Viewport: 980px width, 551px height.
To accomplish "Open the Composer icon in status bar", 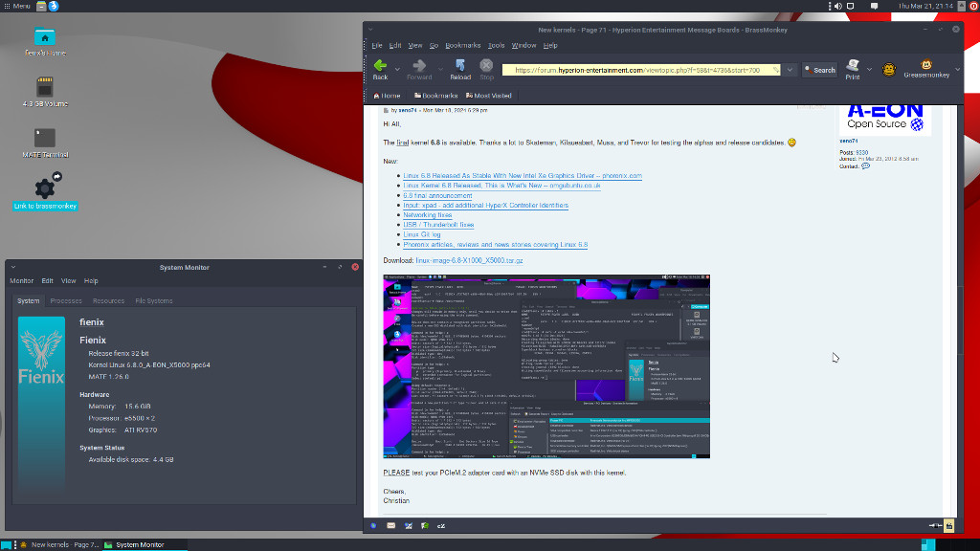I will coord(408,526).
